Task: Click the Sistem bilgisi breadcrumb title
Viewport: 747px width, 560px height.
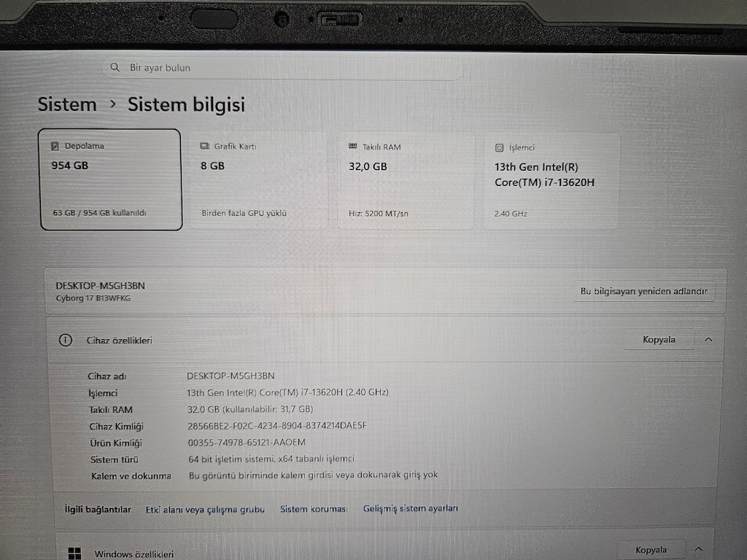Action: tap(186, 105)
